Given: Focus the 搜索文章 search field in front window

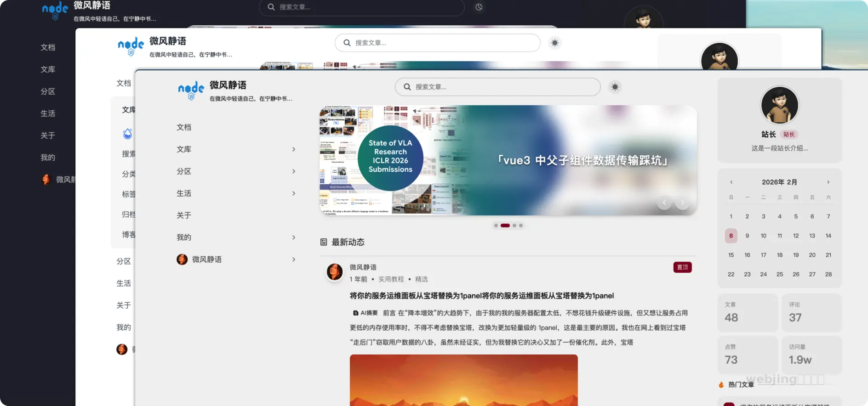Looking at the screenshot, I should [x=497, y=87].
